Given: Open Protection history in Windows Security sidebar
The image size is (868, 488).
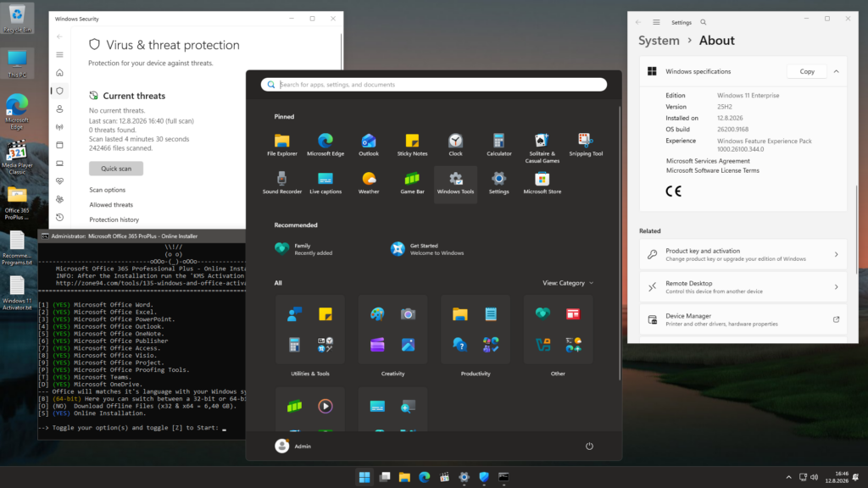Looking at the screenshot, I should (x=60, y=218).
